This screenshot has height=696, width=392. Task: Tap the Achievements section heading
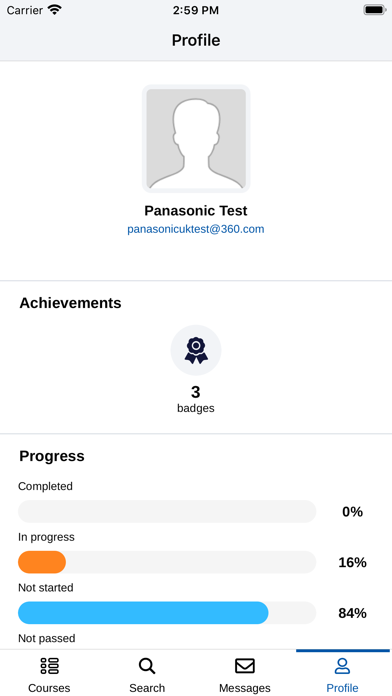(x=70, y=303)
